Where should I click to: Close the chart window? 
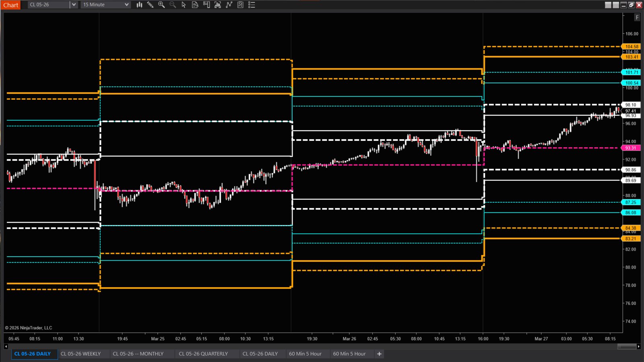point(639,5)
